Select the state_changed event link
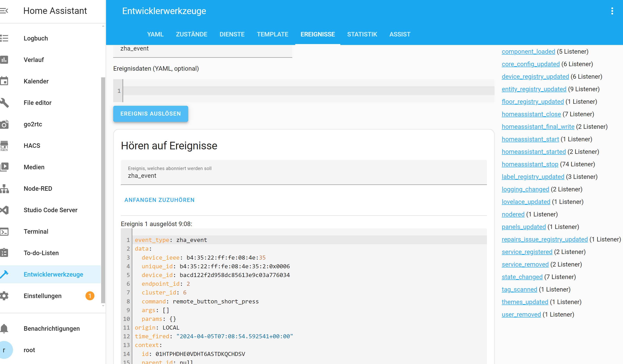623x364 pixels. 522,277
